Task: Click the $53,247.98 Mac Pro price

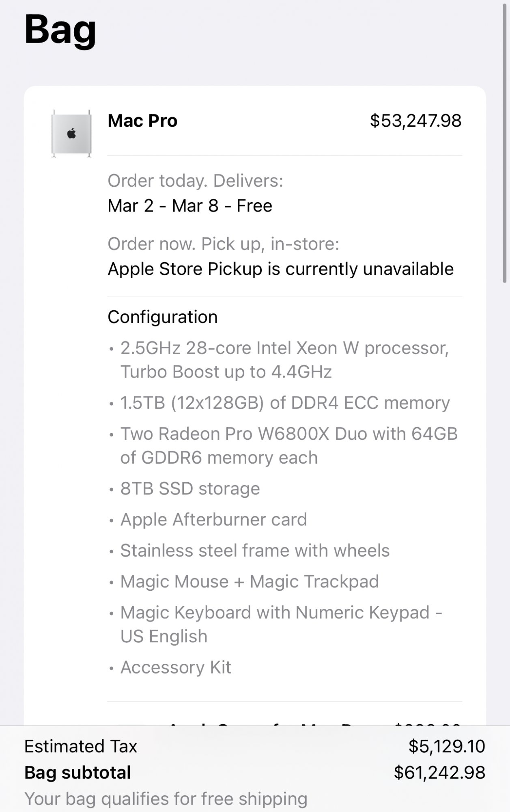Action: (x=415, y=121)
